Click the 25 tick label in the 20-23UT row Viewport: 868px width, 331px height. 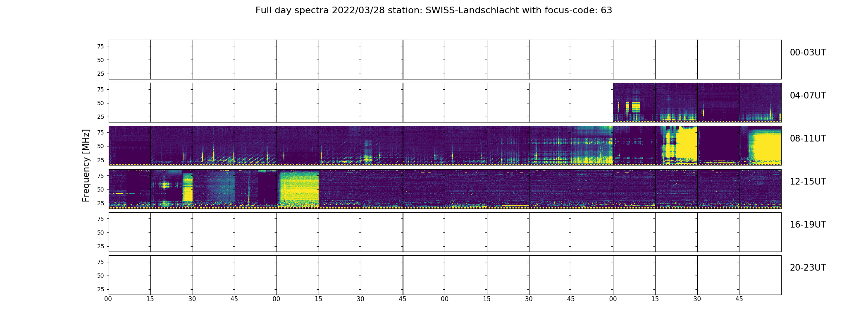click(100, 289)
